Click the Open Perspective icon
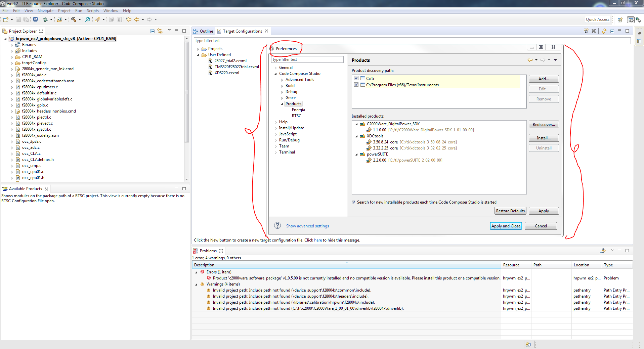This screenshot has height=349, width=644. [620, 20]
